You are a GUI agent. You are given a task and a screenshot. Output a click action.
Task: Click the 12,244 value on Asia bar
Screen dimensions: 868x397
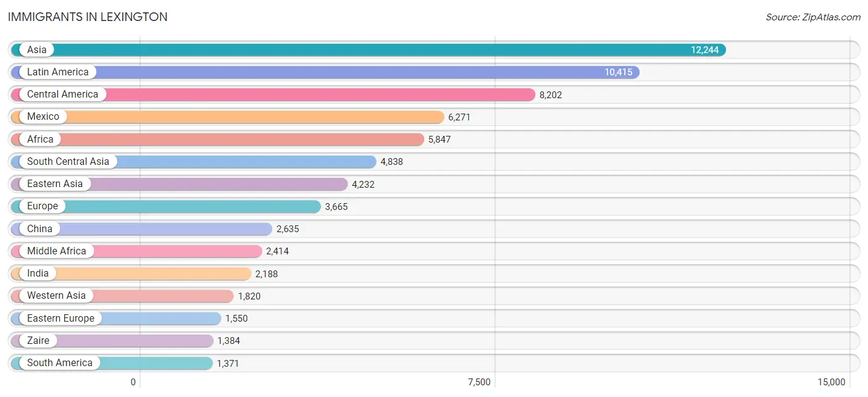(x=705, y=50)
